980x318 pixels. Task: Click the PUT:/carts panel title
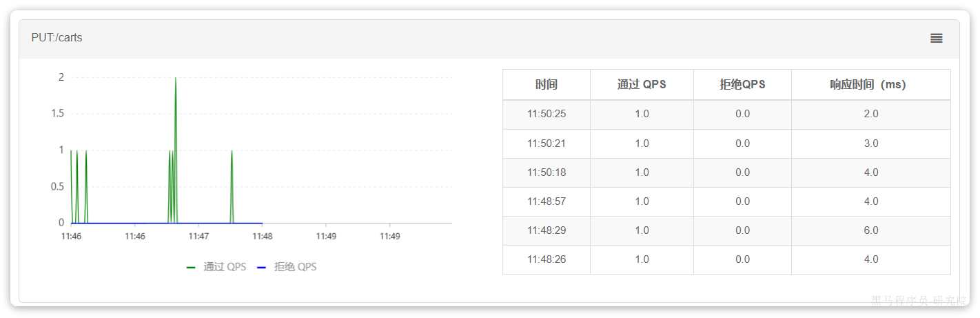[57, 38]
